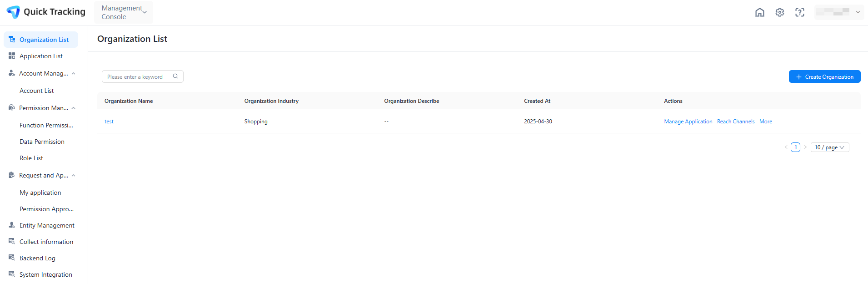Click the Backend Log sidebar icon
The height and width of the screenshot is (284, 868).
(x=12, y=258)
